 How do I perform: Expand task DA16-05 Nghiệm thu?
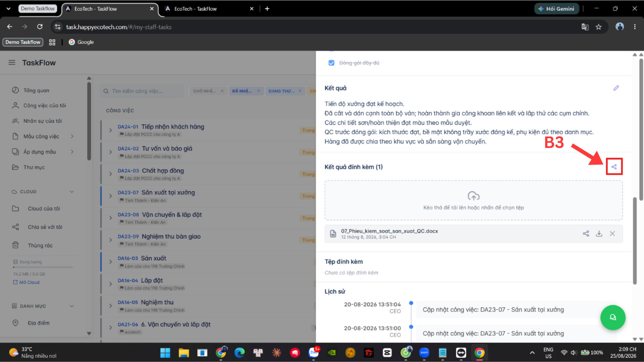coord(110,306)
